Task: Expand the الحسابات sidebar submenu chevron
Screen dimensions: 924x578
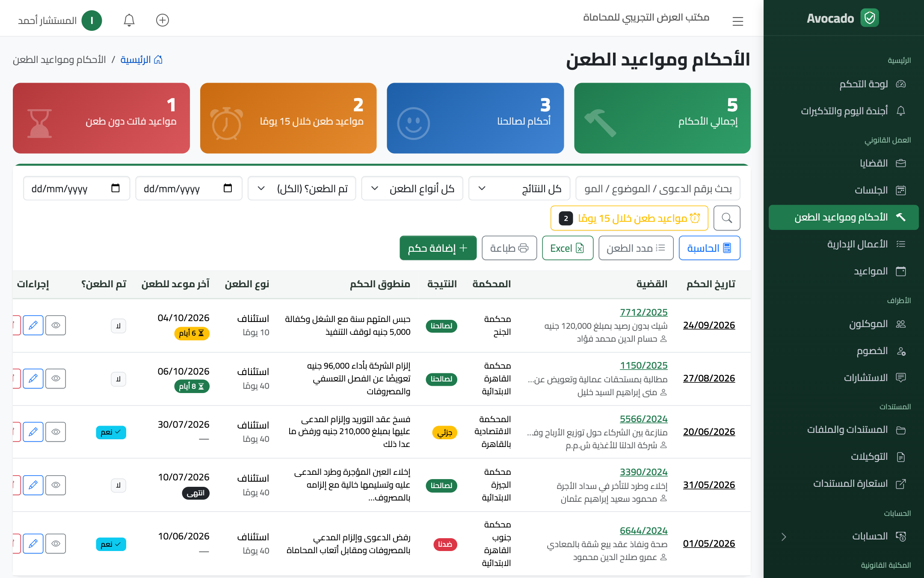Action: [783, 537]
